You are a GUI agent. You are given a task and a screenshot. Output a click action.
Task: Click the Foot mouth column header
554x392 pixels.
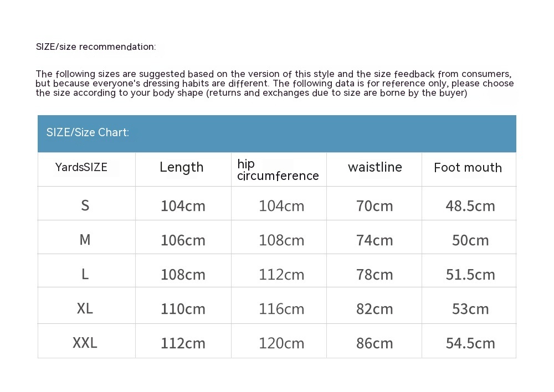pyautogui.click(x=468, y=168)
